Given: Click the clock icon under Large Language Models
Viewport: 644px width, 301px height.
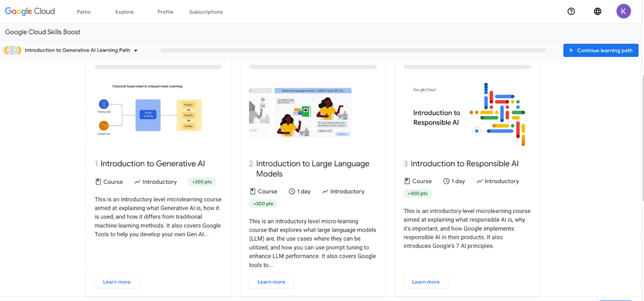Looking at the screenshot, I should click(x=292, y=191).
